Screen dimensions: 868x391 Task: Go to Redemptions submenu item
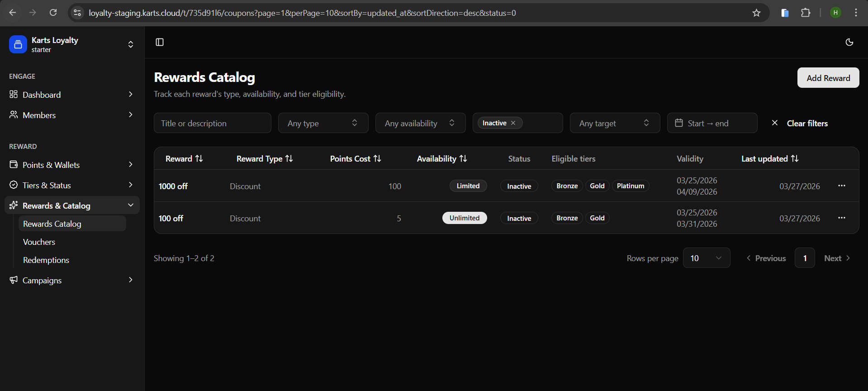(46, 260)
